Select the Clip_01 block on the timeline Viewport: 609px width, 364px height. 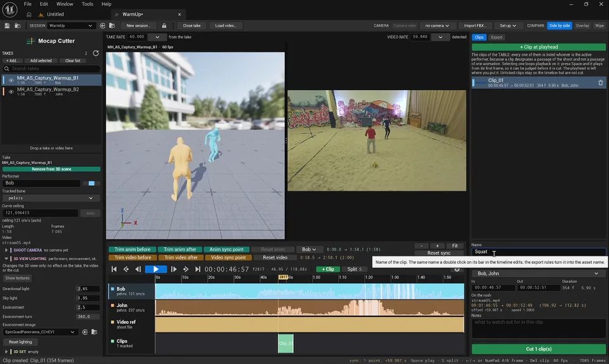click(286, 344)
